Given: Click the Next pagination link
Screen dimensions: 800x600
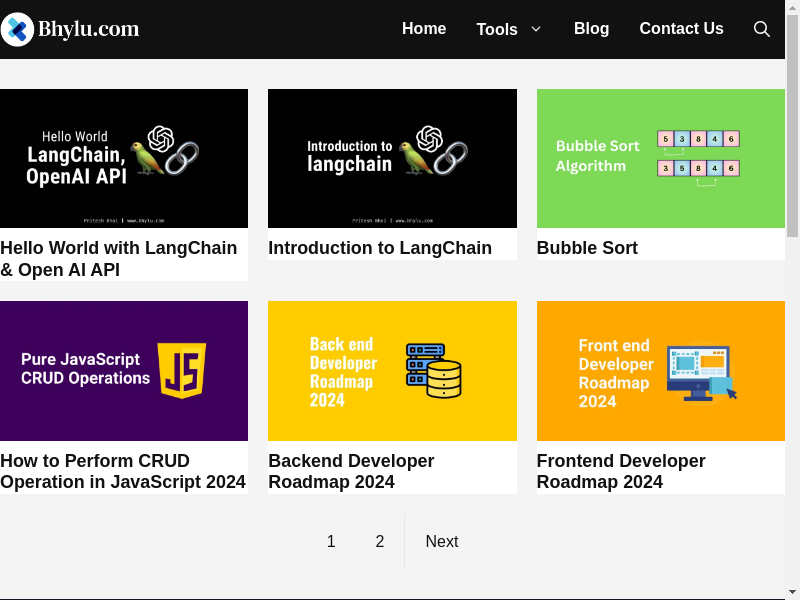Looking at the screenshot, I should (x=441, y=541).
